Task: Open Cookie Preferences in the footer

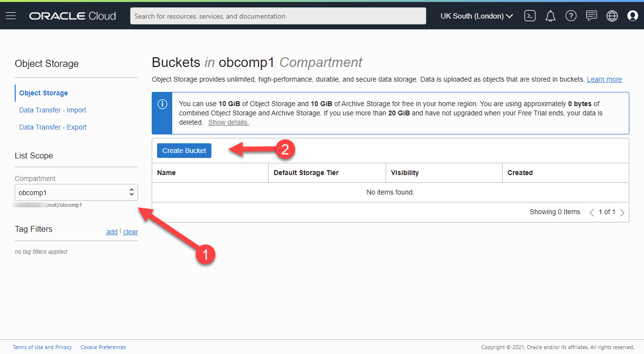Action: coord(103,347)
